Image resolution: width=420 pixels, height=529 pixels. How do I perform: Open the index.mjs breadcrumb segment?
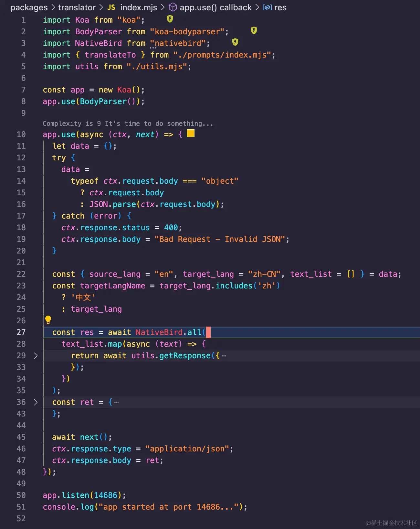139,7
